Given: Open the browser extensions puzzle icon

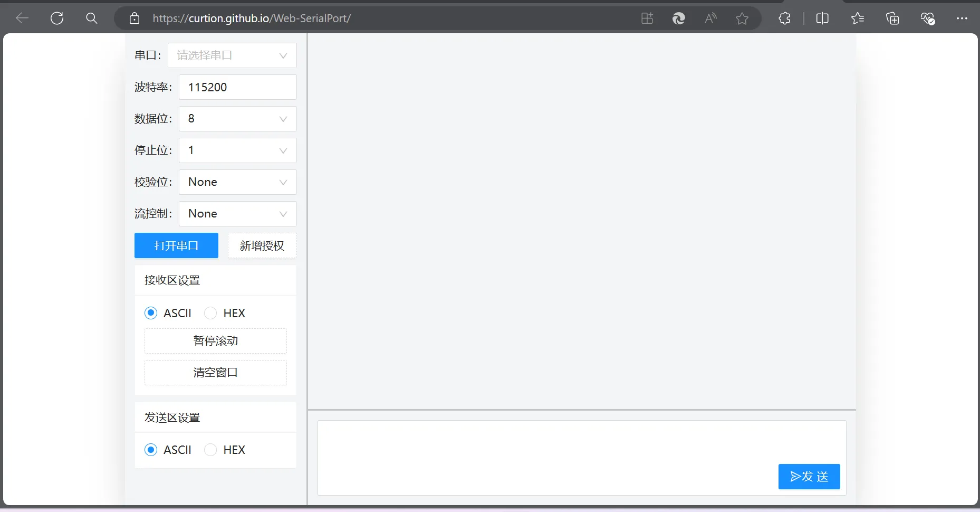Looking at the screenshot, I should click(x=784, y=18).
